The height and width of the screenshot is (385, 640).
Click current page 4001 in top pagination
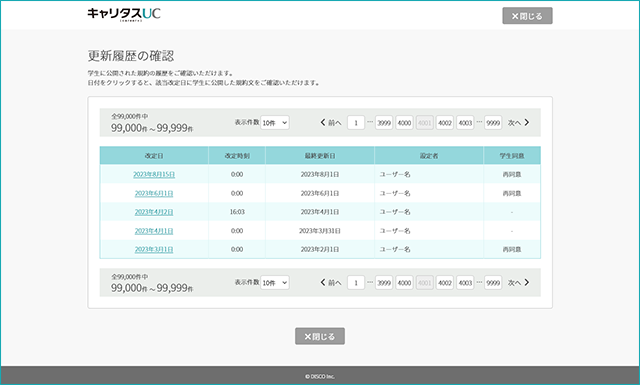tap(424, 122)
